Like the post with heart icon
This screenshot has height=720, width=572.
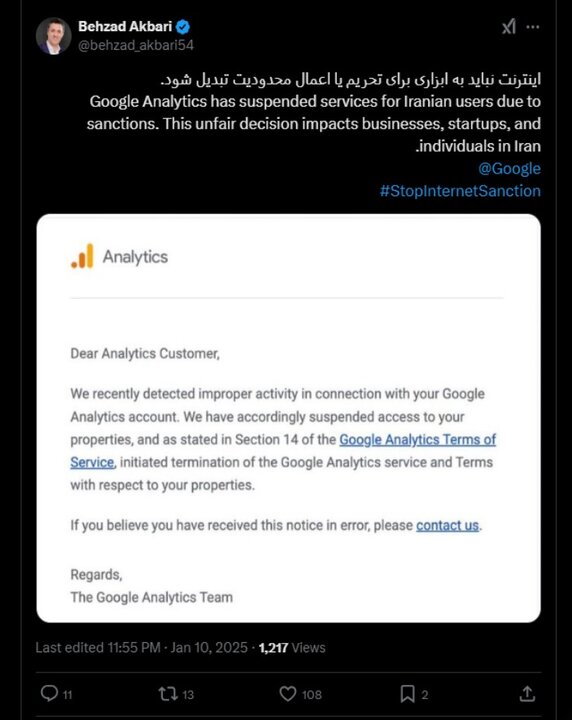(x=288, y=693)
